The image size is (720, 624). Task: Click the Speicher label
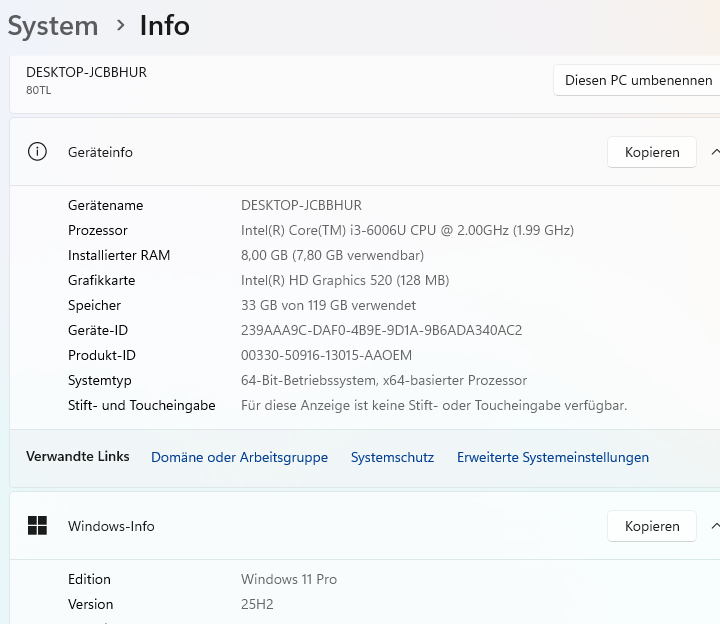tap(95, 305)
